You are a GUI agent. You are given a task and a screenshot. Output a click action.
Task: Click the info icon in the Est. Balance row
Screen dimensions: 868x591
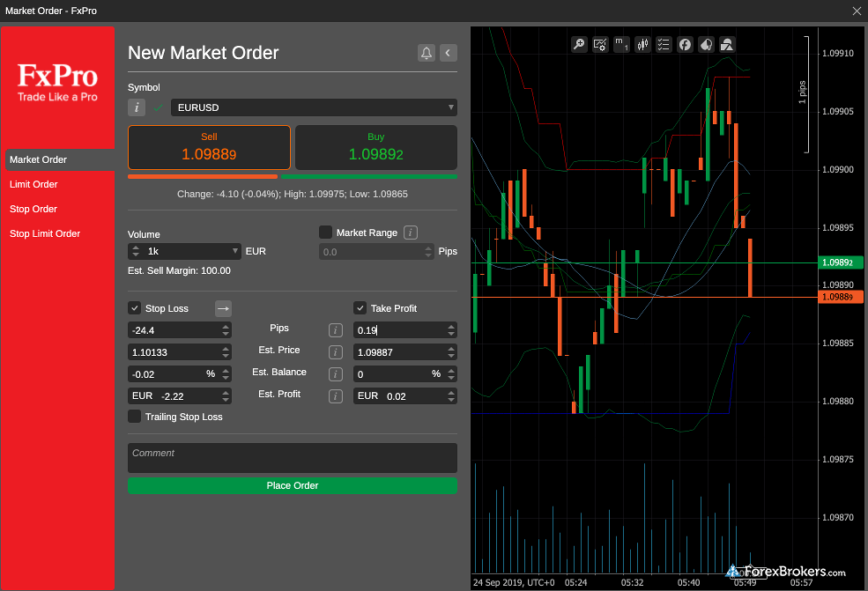pos(336,374)
